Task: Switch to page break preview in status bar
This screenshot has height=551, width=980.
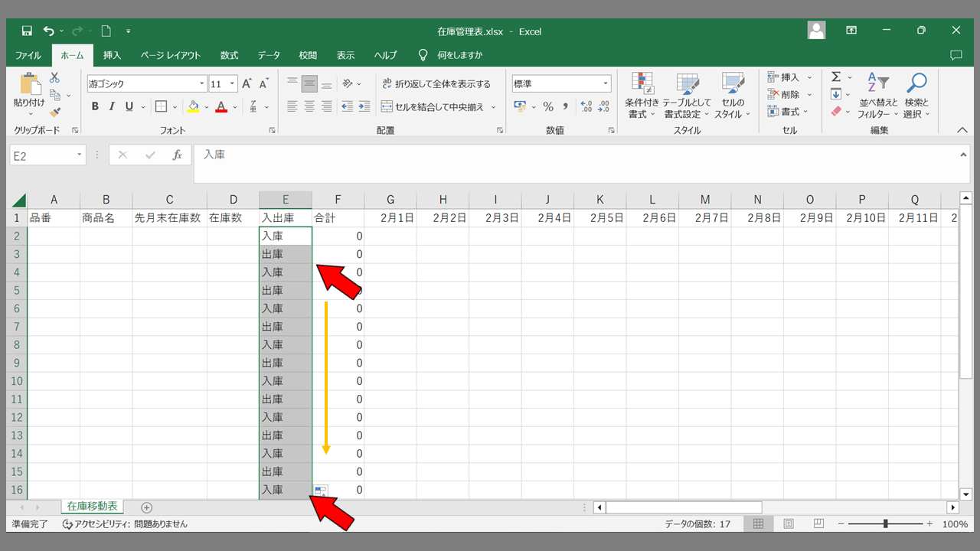Action: point(818,524)
